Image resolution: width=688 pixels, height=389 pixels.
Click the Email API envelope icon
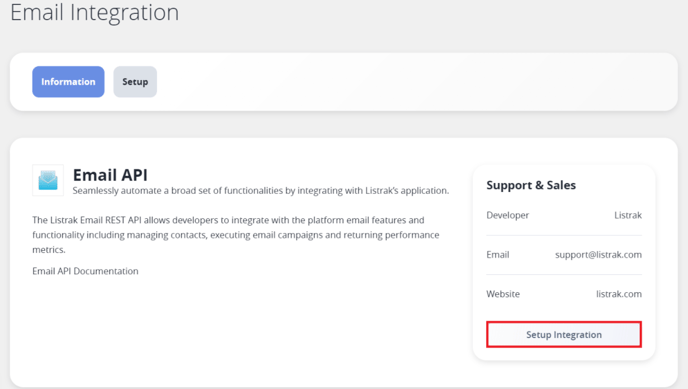48,180
